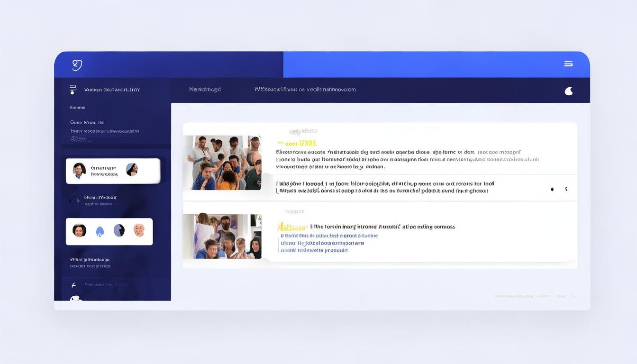Open the second post's group photo thumbnail

[222, 236]
